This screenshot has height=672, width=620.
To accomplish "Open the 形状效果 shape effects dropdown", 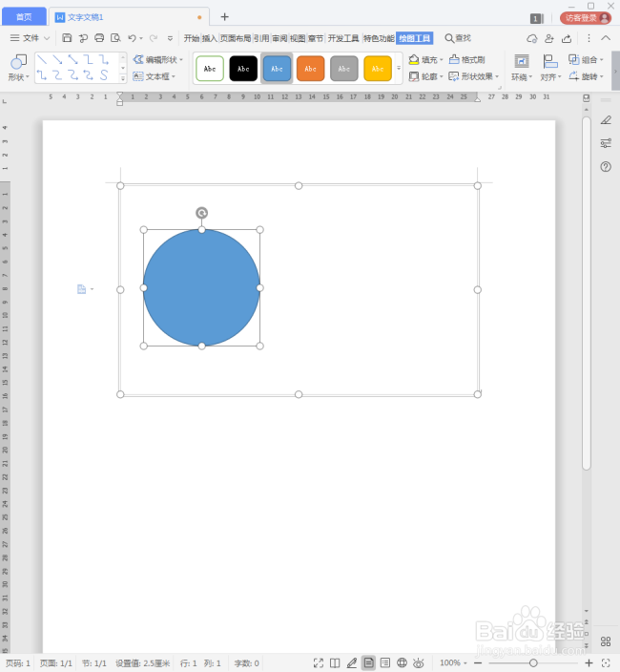I will (497, 76).
